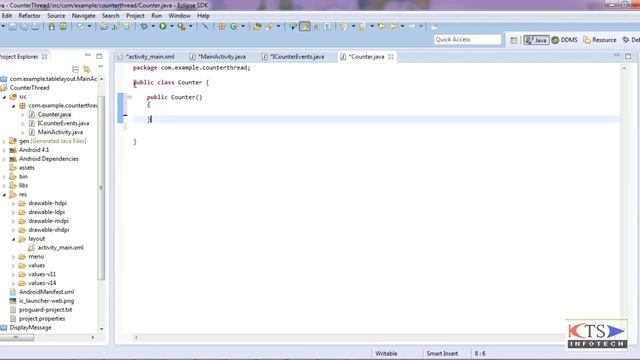Maximize the Project Explorer panel
The image size is (640, 360).
point(99,56)
